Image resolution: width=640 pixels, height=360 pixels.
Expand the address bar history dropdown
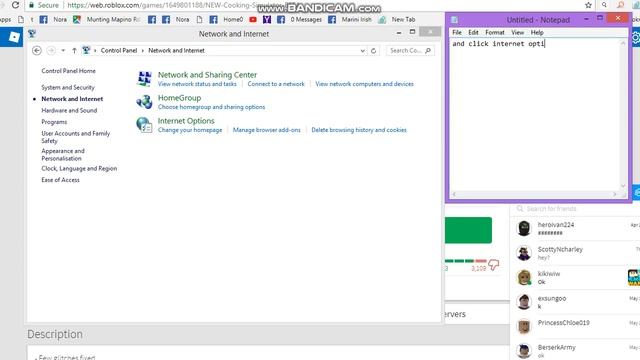pyautogui.click(x=362, y=51)
